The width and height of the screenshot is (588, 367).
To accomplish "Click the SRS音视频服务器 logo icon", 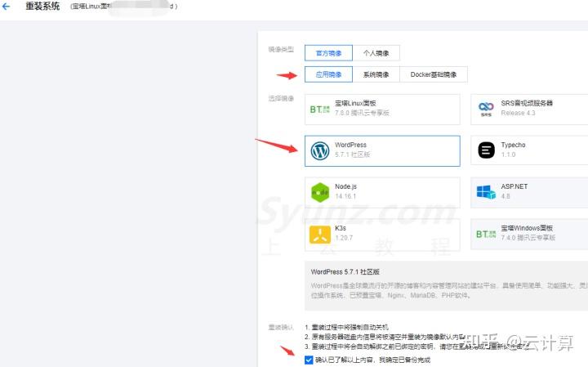I will [x=486, y=109].
